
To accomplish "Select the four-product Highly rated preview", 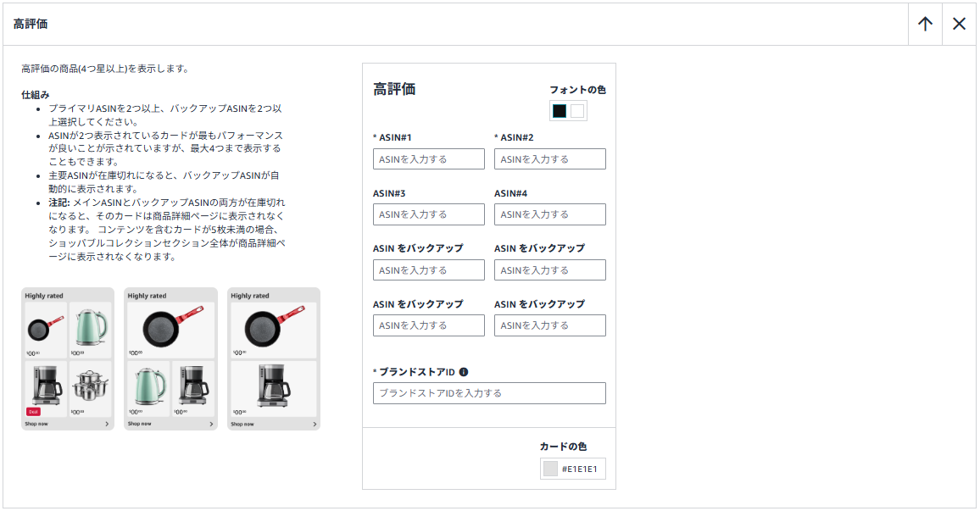I will [x=68, y=358].
